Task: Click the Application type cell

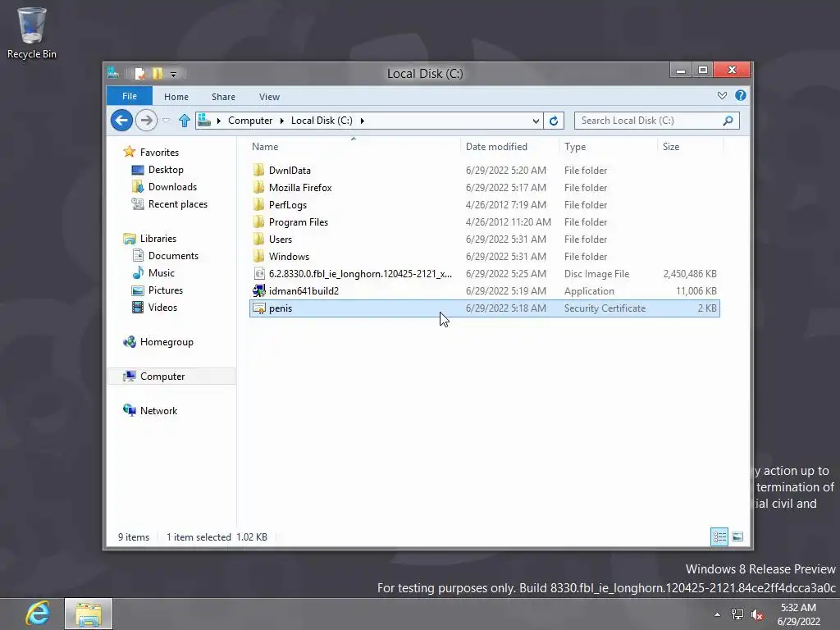Action: point(589,291)
